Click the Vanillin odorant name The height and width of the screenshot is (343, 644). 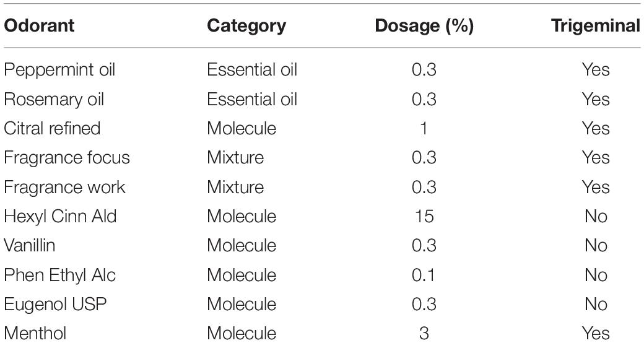(x=30, y=246)
